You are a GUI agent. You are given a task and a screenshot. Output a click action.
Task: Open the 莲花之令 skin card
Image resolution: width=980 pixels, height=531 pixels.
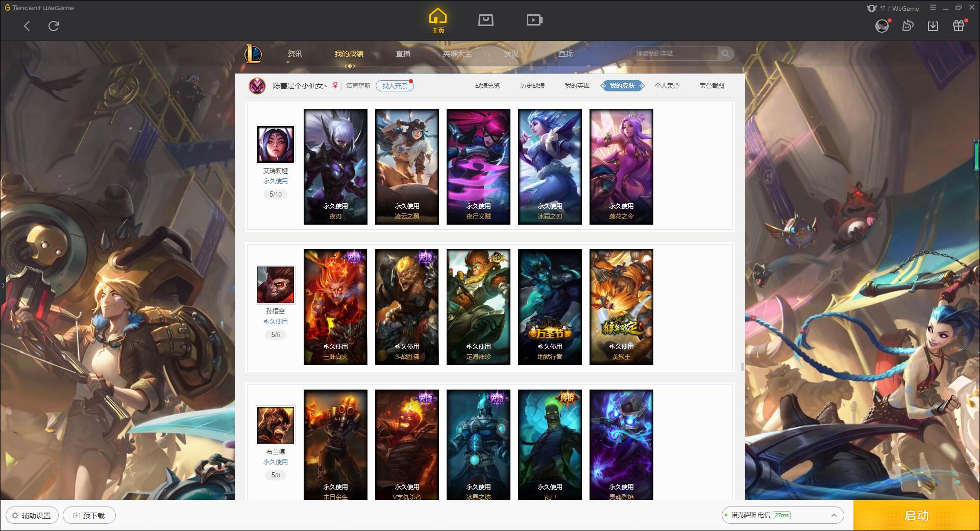coord(621,166)
